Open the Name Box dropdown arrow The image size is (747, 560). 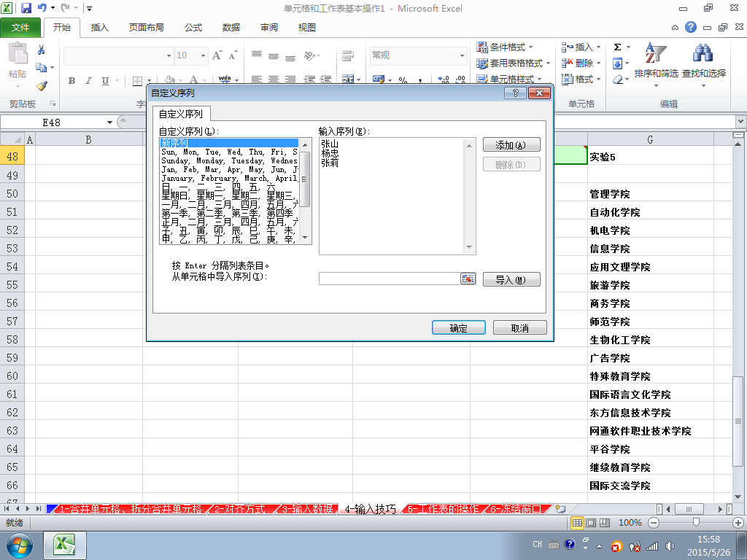109,122
